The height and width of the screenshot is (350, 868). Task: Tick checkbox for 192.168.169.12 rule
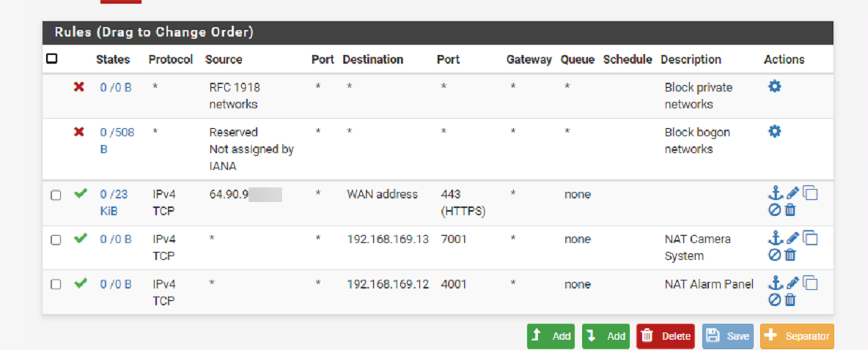tap(56, 285)
